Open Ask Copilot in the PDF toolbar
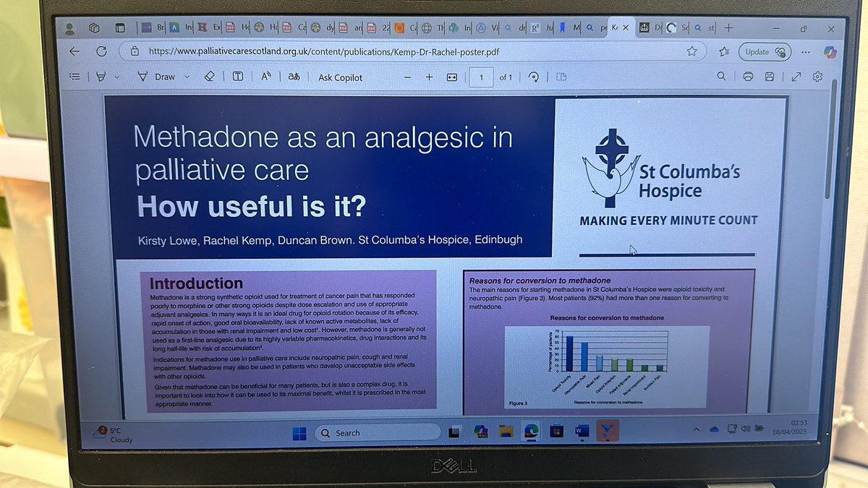The height and width of the screenshot is (488, 868). coord(341,77)
